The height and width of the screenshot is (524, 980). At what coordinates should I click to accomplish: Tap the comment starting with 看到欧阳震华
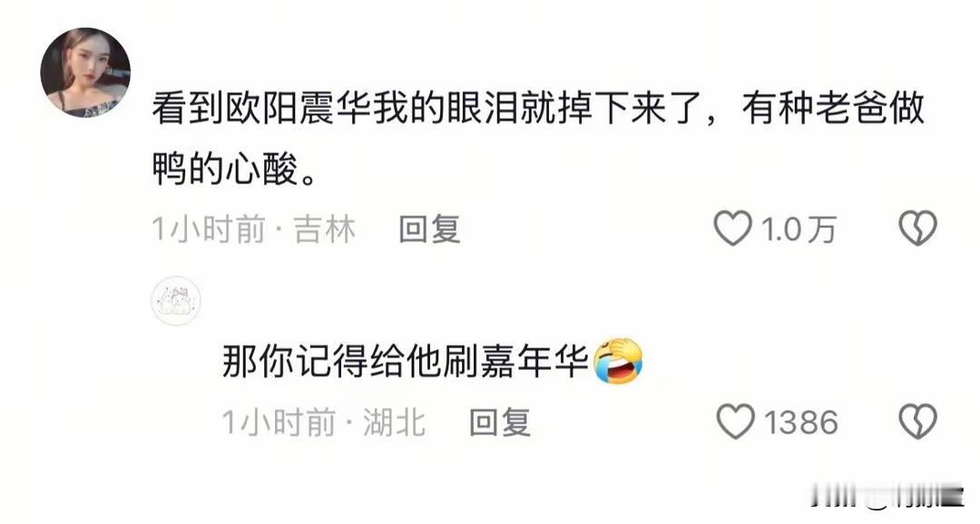pos(538,138)
